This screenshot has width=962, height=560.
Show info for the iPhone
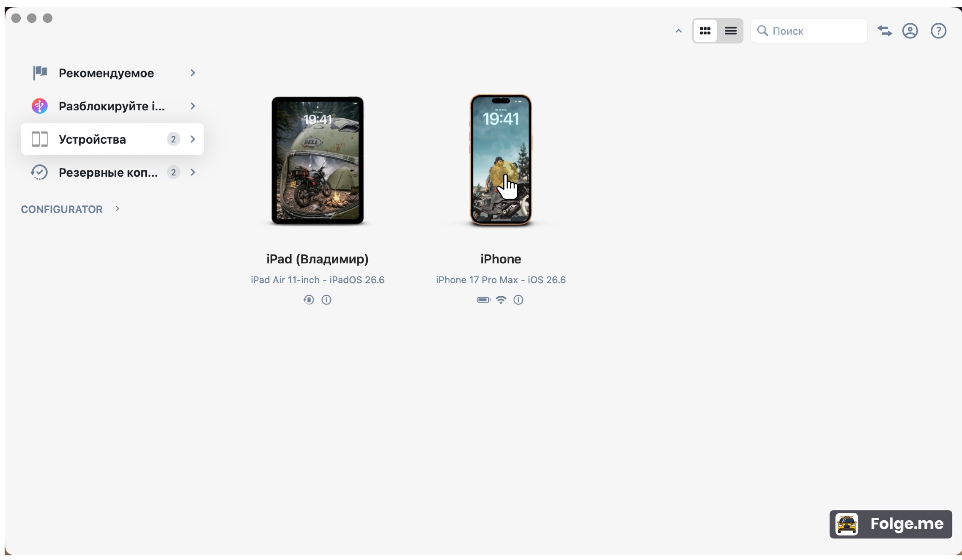coord(518,300)
